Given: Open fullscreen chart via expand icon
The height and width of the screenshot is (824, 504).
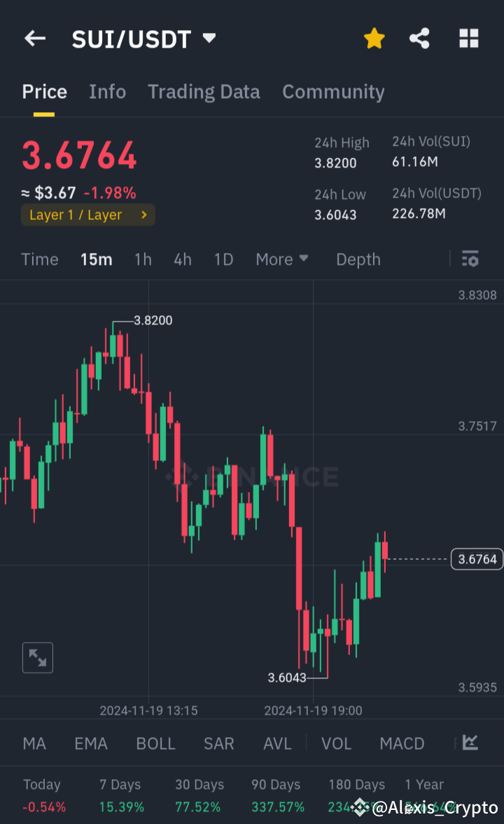Looking at the screenshot, I should click(37, 657).
